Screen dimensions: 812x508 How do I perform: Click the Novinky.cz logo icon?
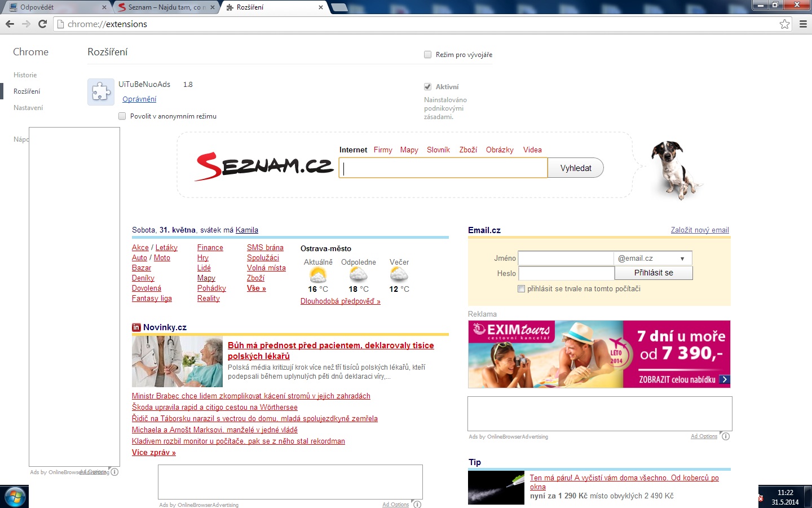click(136, 327)
